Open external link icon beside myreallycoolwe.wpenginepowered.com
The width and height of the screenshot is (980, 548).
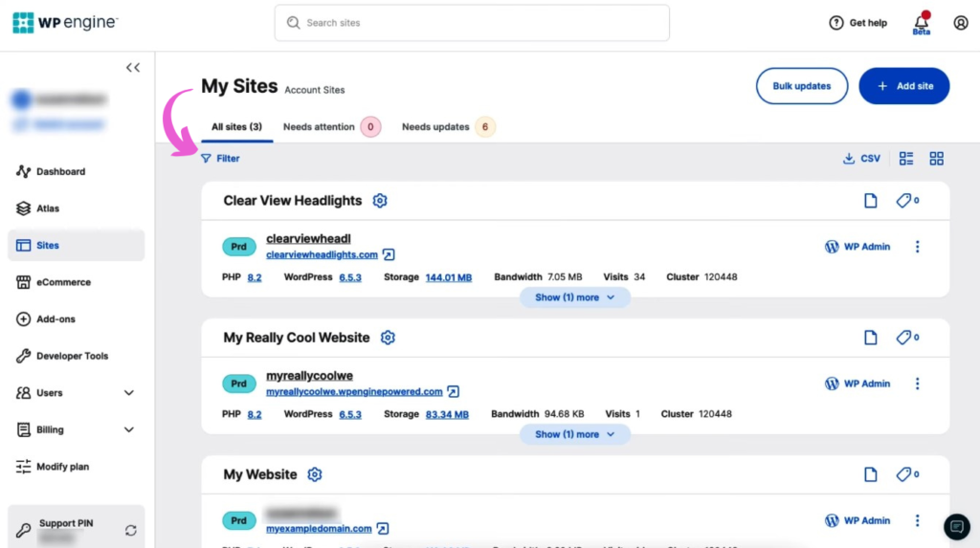pos(453,392)
